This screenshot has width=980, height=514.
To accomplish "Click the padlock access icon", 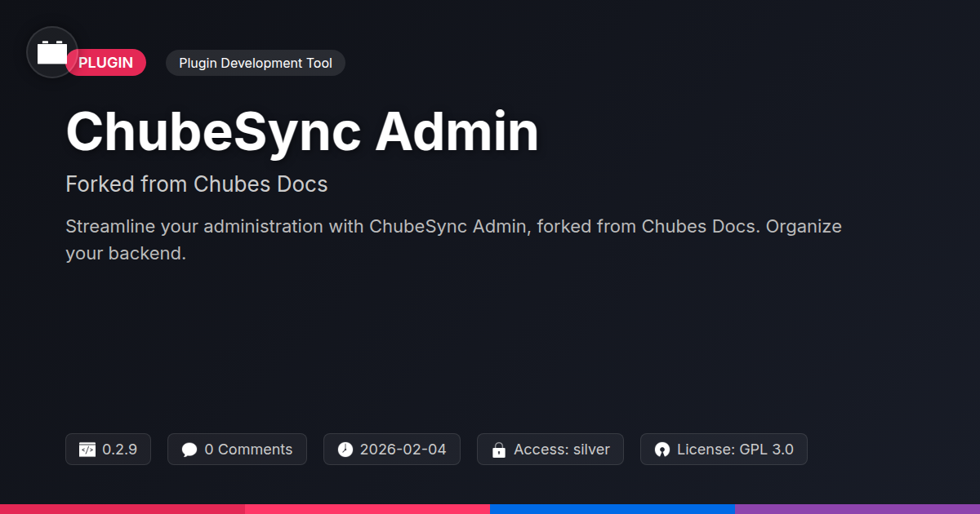I will [499, 450].
